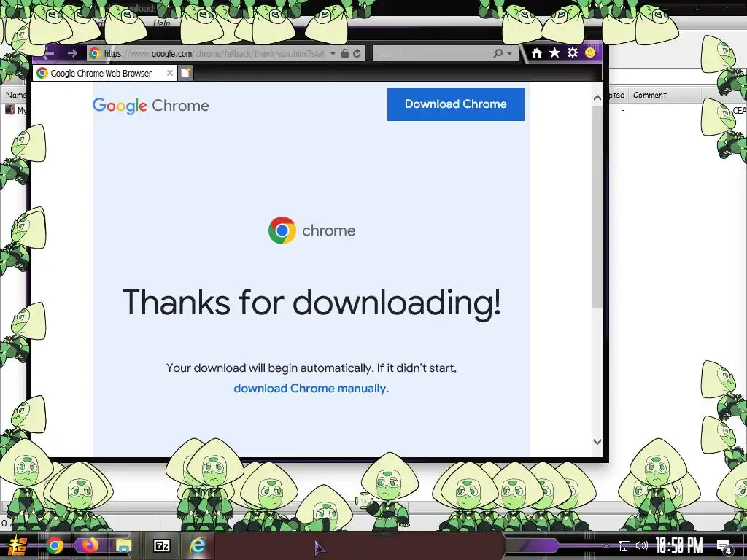Launch Firefox from the taskbar

90,545
